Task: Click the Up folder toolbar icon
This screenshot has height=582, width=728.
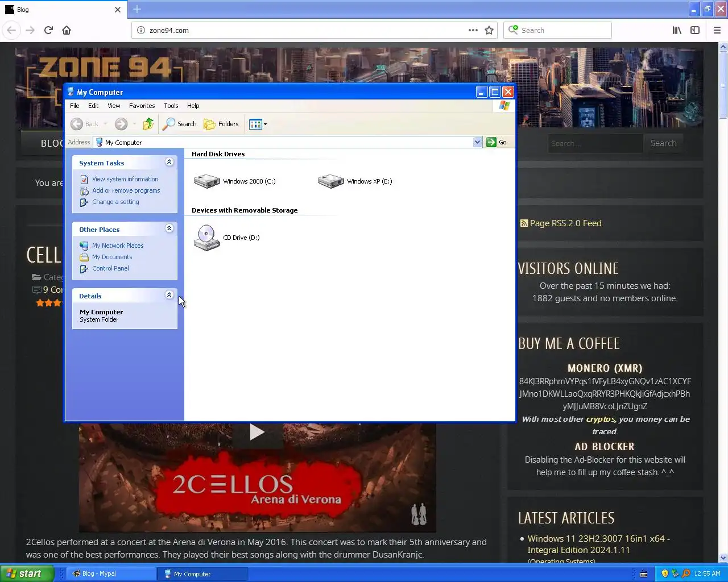Action: [148, 124]
